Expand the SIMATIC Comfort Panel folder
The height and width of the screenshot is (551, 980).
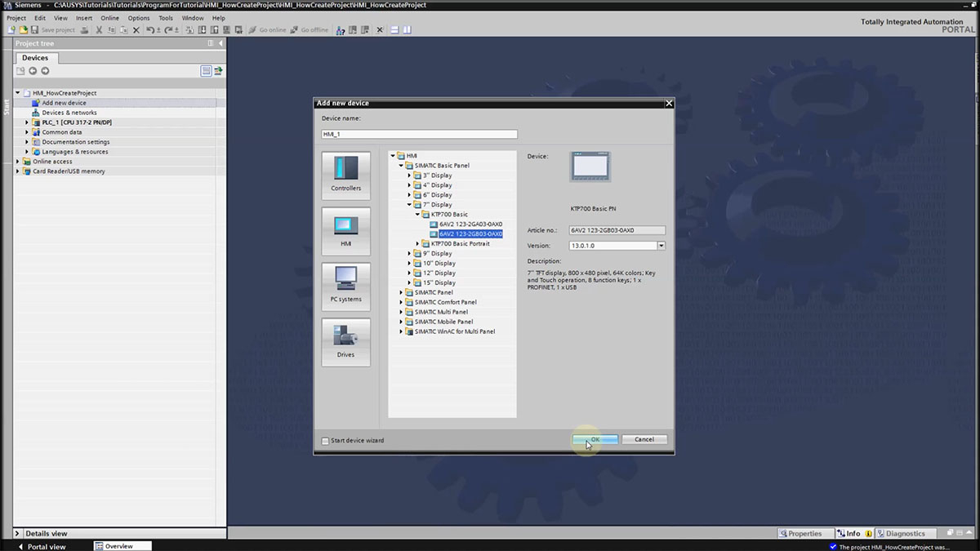[401, 302]
